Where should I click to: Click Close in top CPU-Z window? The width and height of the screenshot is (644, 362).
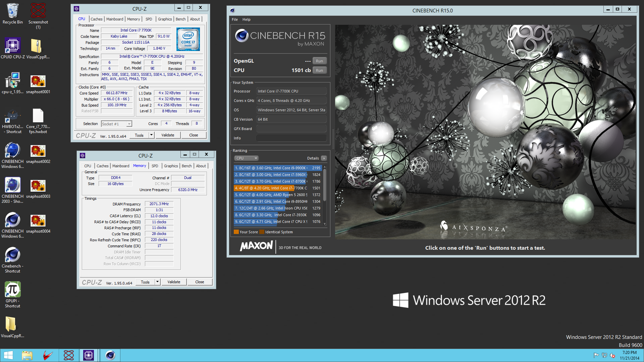(x=194, y=135)
